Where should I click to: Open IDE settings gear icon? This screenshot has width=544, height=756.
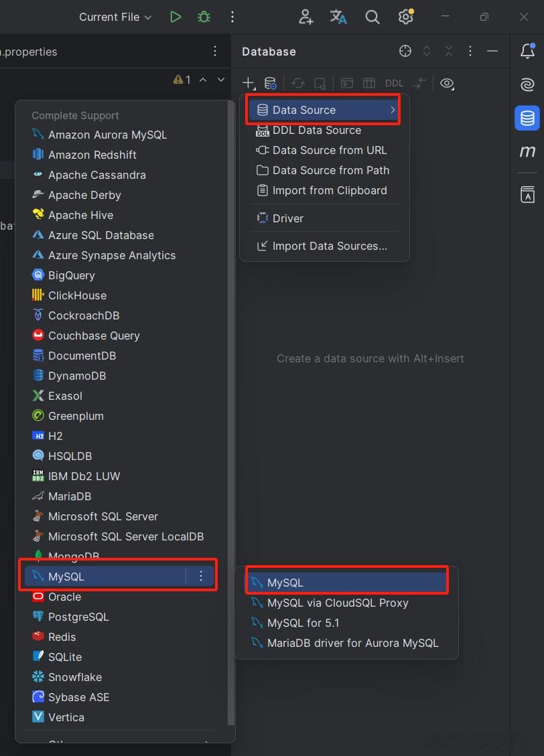(x=406, y=17)
